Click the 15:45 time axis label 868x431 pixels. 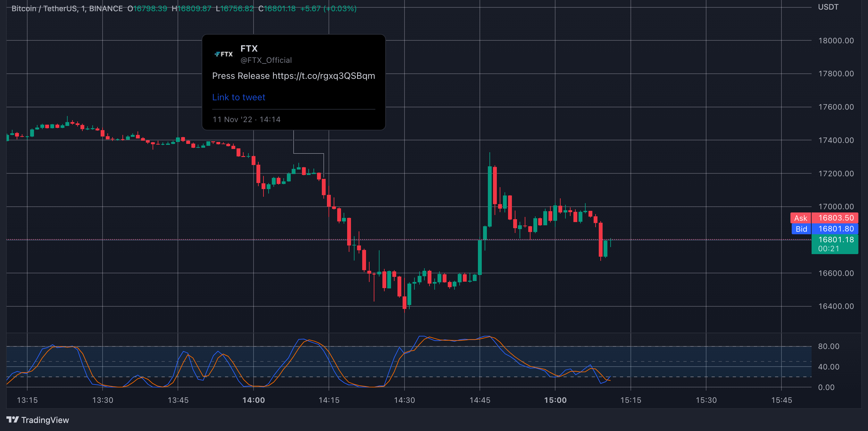pyautogui.click(x=782, y=400)
